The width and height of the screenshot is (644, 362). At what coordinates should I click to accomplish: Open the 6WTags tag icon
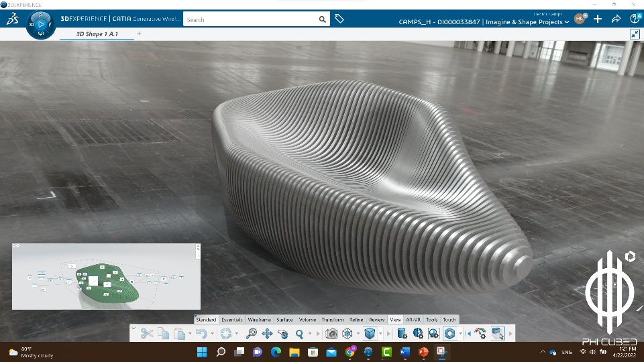point(339,19)
